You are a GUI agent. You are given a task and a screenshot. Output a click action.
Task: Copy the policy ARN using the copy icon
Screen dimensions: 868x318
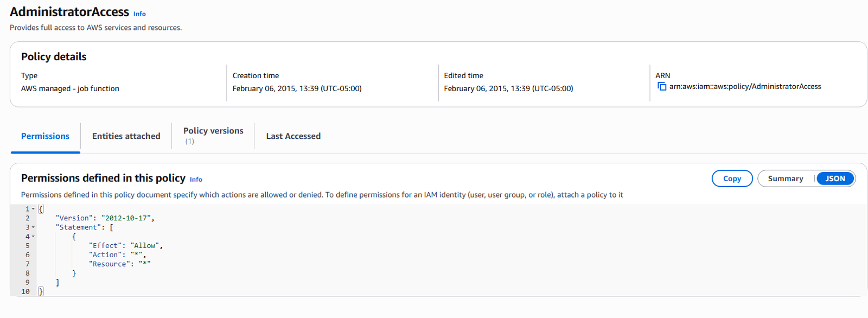pos(661,86)
